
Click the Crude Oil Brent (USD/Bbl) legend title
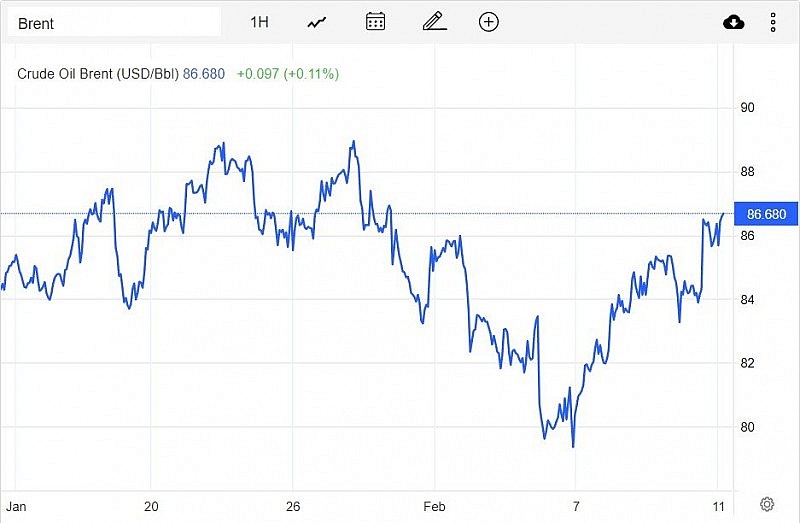(98, 73)
